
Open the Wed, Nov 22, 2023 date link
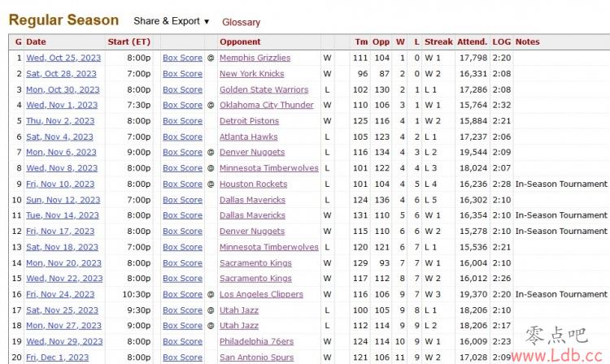click(x=64, y=279)
